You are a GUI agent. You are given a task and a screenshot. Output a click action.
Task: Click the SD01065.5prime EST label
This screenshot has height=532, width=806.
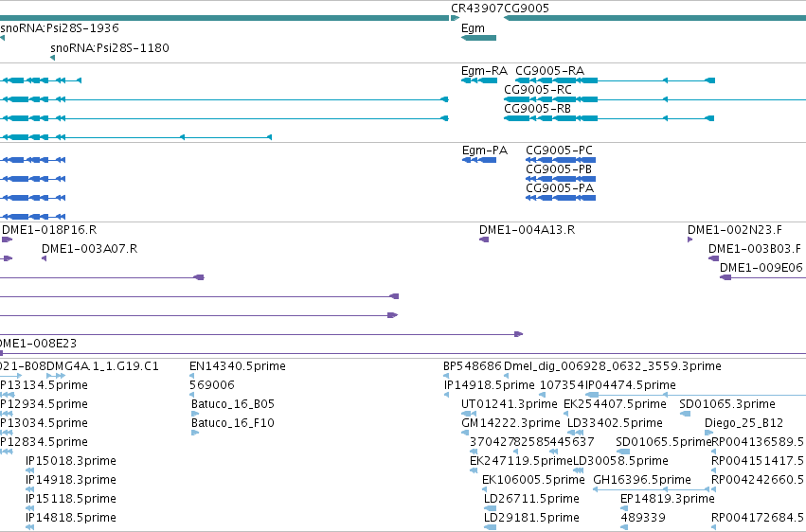pyautogui.click(x=663, y=442)
